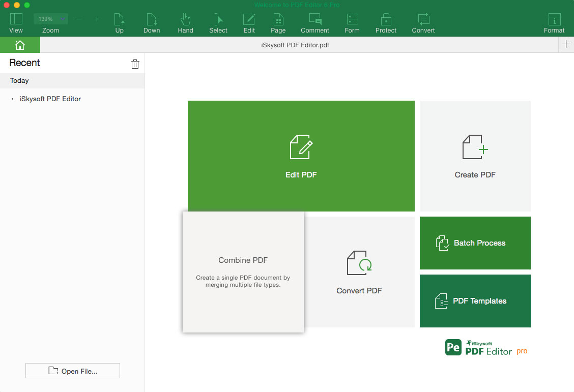The image size is (574, 392).
Task: Zoom out using the minus control
Action: 79,19
